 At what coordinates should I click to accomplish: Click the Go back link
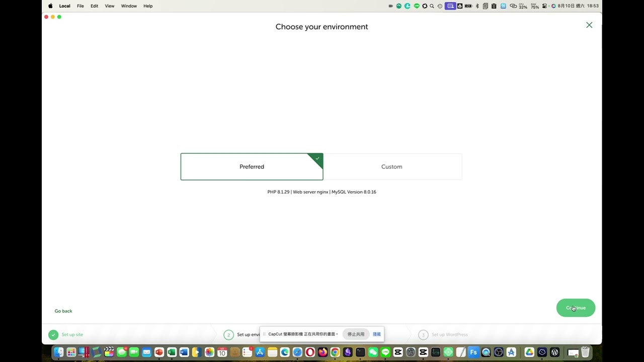(63, 311)
